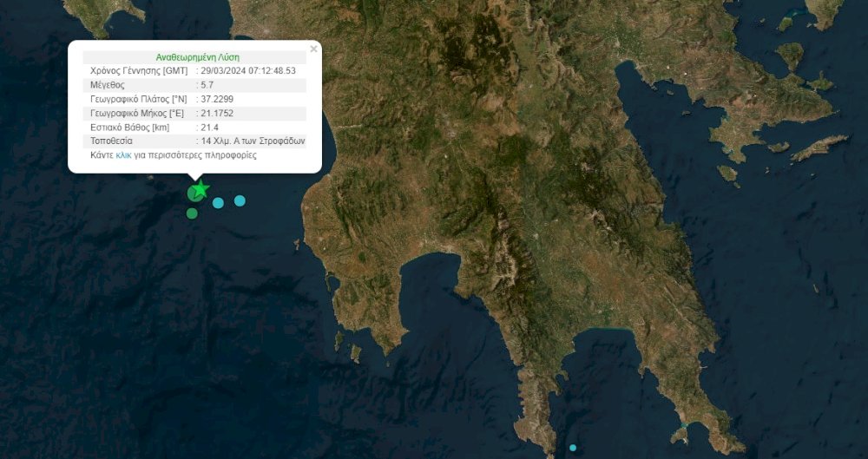868x459 pixels.
Task: Select the label 'Γεωγραφικό Μήκος [°E]'
Action: (138, 113)
